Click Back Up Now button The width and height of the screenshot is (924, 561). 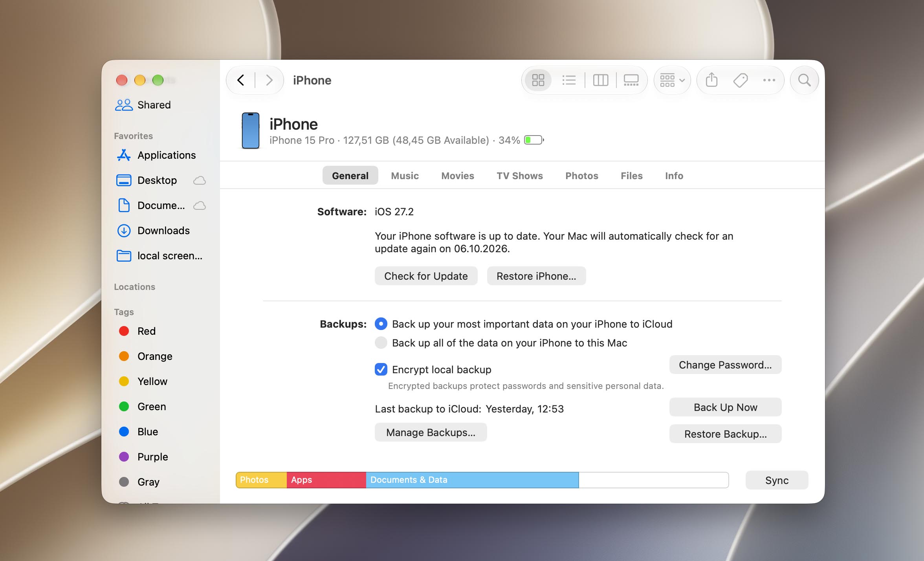(x=725, y=407)
